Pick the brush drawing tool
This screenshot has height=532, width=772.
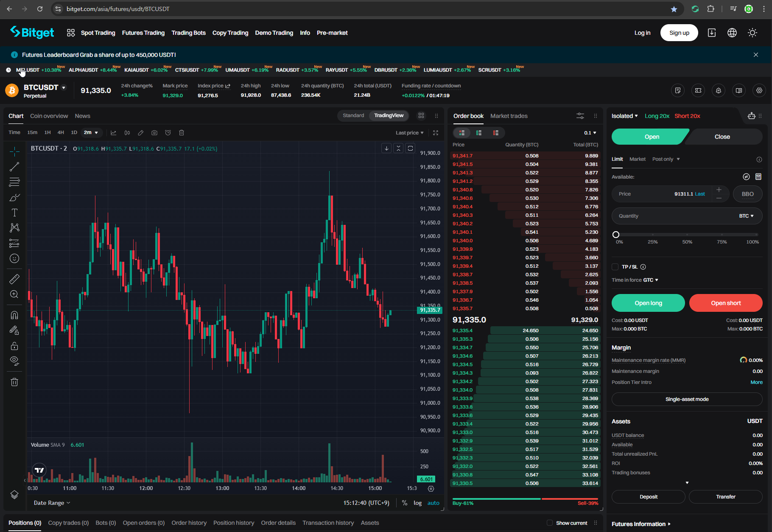[x=14, y=197]
